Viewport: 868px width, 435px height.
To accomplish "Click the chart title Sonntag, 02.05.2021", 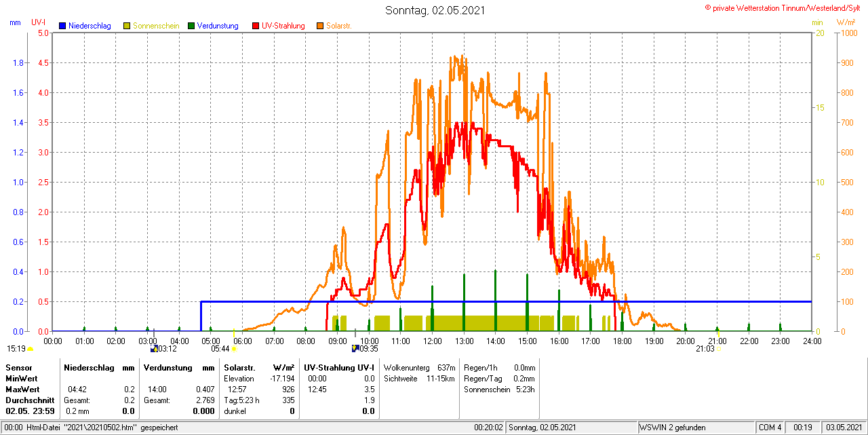I will point(435,10).
